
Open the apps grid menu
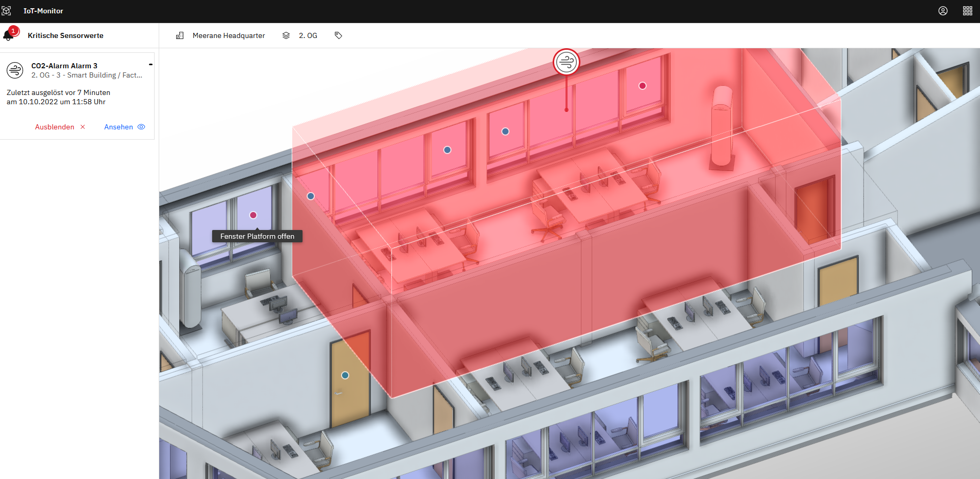click(968, 11)
